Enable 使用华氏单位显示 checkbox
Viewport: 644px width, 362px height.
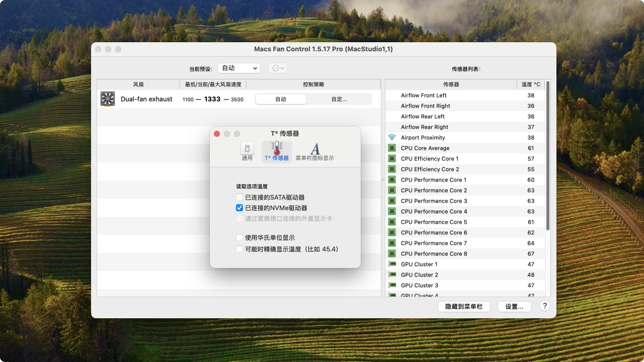239,237
